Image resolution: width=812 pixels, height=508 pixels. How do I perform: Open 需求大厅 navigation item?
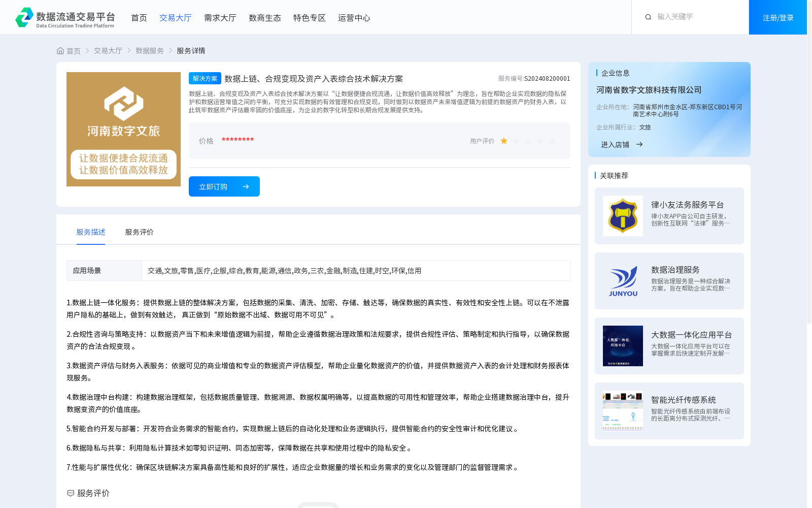[220, 18]
